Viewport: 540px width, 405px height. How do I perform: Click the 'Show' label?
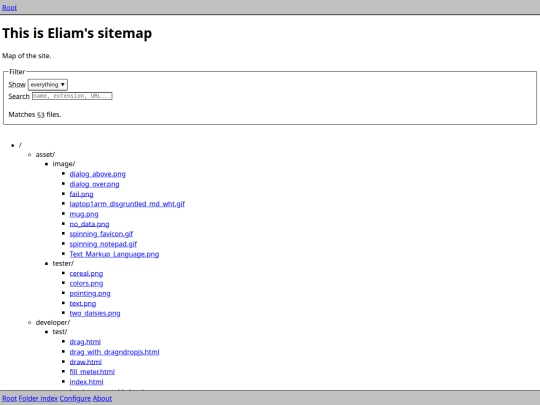click(17, 84)
